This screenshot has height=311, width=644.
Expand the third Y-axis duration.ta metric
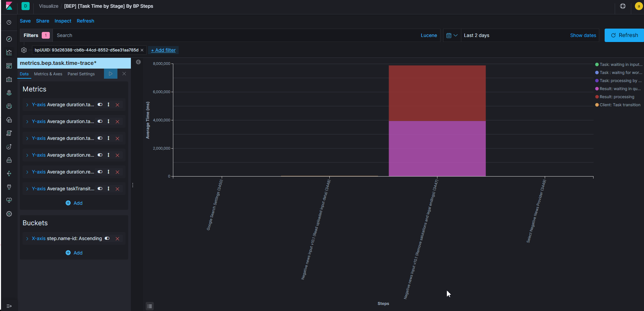click(27, 139)
